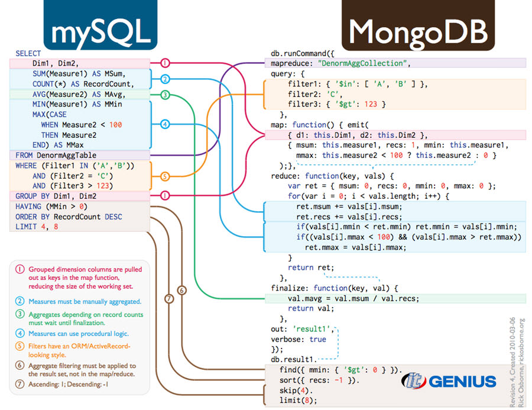Click circle 7 on the brown connector line
The image size is (532, 410).
pos(169,299)
